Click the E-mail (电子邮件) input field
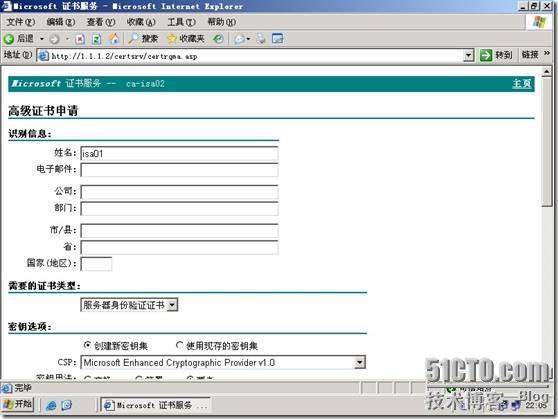 (179, 170)
